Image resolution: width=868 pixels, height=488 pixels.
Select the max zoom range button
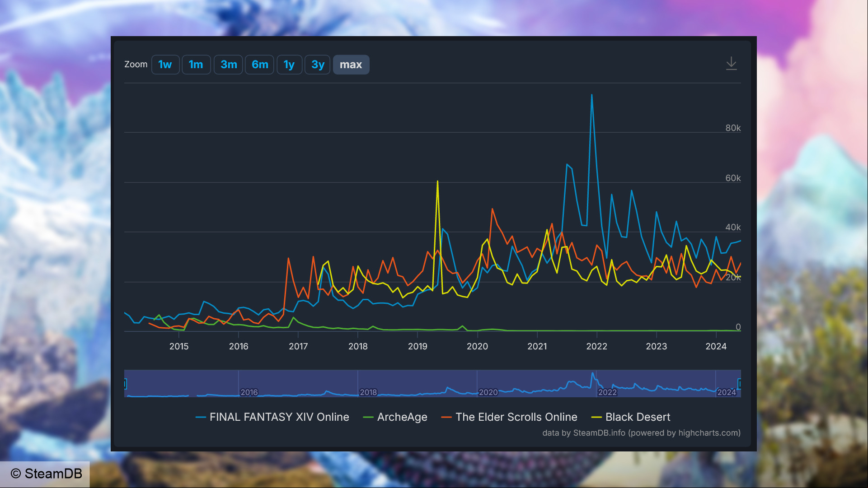[351, 65]
